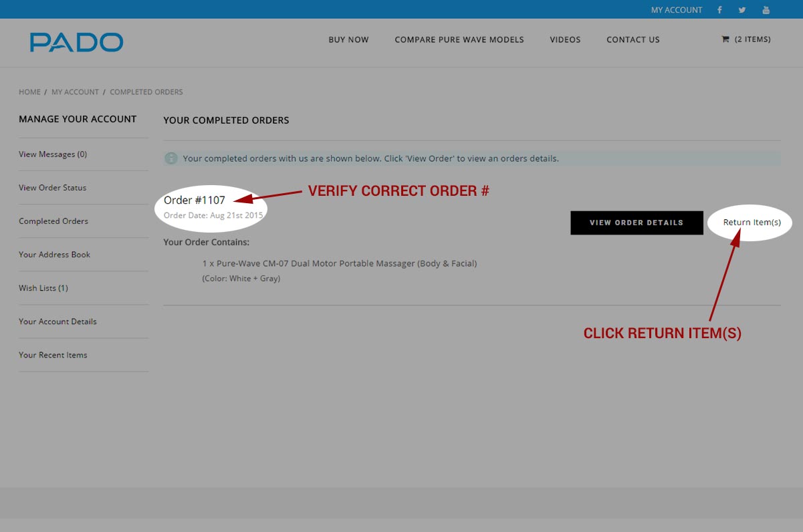803x532 pixels.
Task: Open Wish Lists (1) in sidebar
Action: click(43, 288)
